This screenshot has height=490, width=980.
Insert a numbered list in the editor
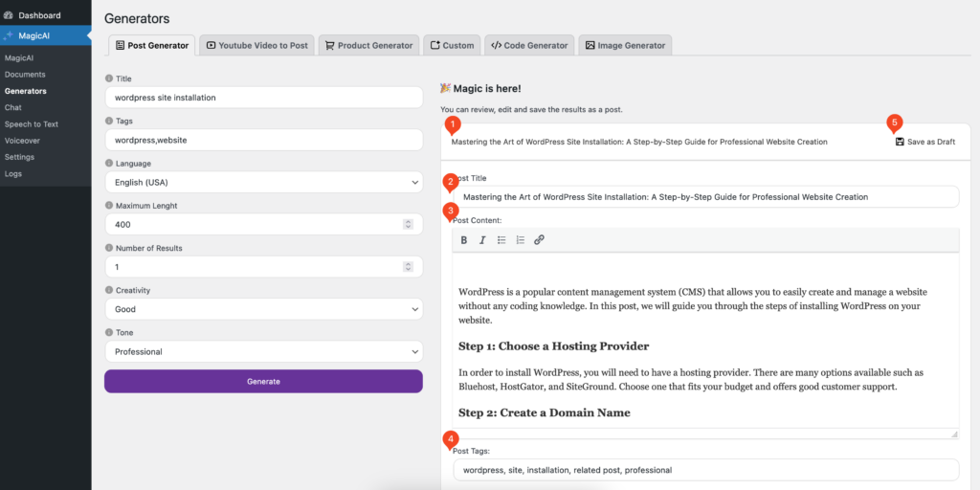pyautogui.click(x=520, y=240)
